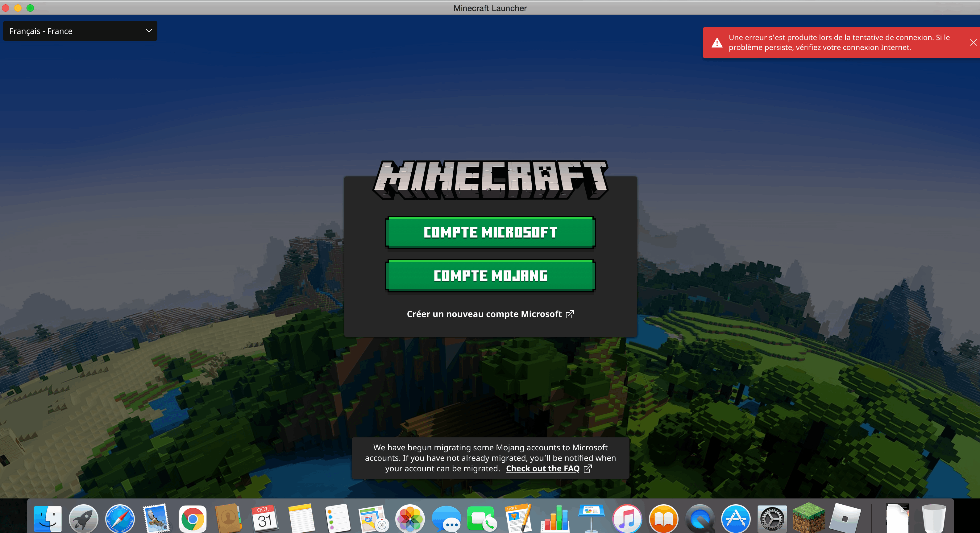Sign in with the Compte Mojang button
This screenshot has height=533, width=980.
(x=490, y=276)
